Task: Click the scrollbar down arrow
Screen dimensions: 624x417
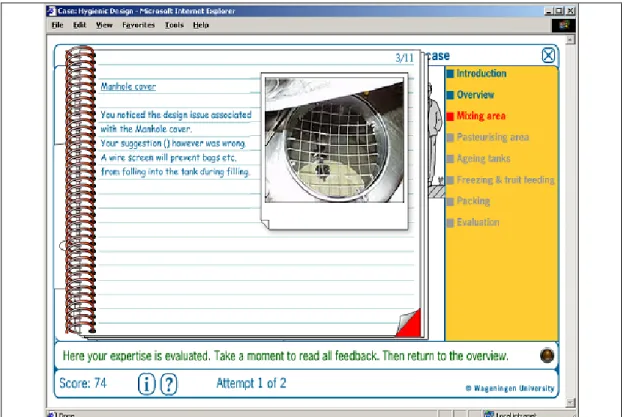Action: point(570,403)
